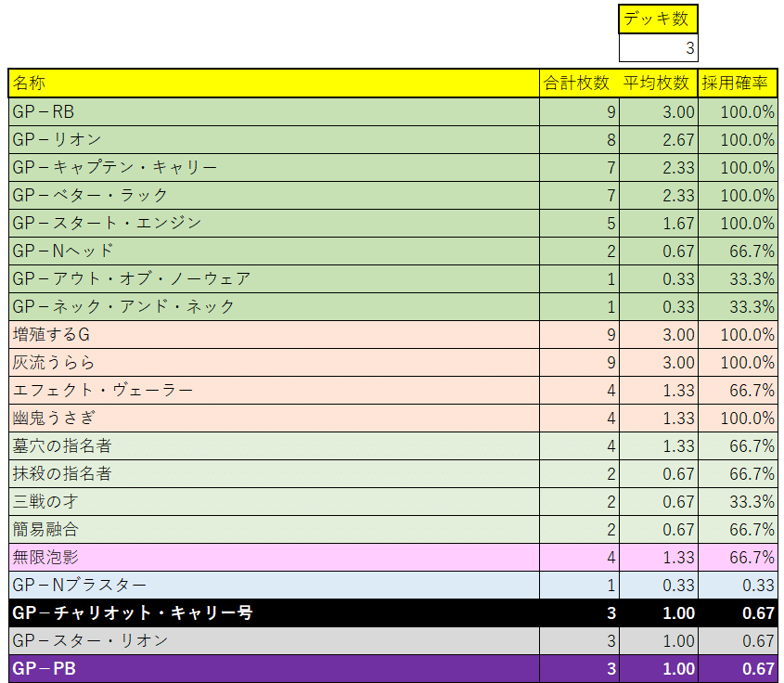The width and height of the screenshot is (784, 683).
Task: Select total 4 in 墓穴の指名者 row
Action: [579, 446]
